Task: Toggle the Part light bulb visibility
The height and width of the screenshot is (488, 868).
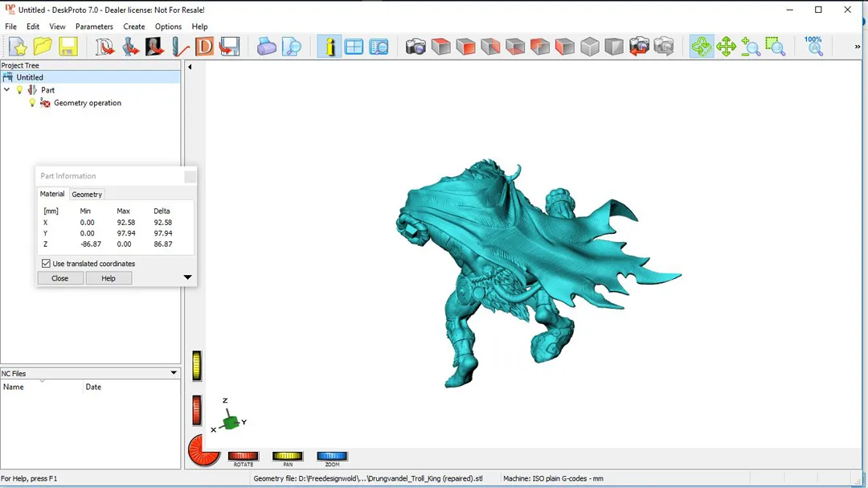Action: point(19,90)
